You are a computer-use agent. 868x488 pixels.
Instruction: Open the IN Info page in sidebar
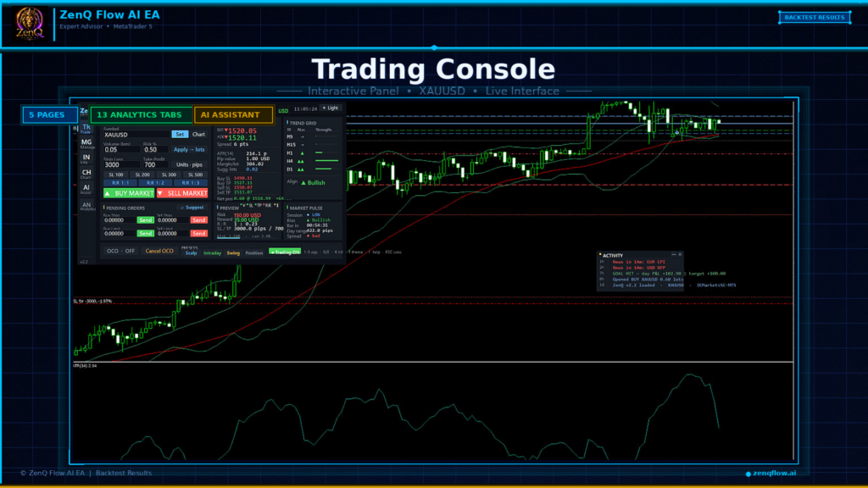pos(86,158)
